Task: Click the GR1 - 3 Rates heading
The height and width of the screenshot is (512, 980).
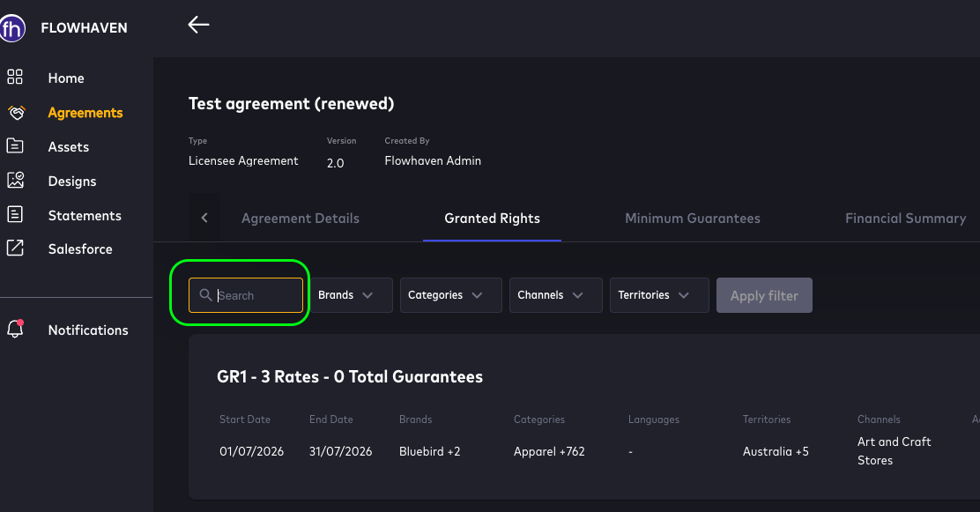Action: click(x=350, y=376)
